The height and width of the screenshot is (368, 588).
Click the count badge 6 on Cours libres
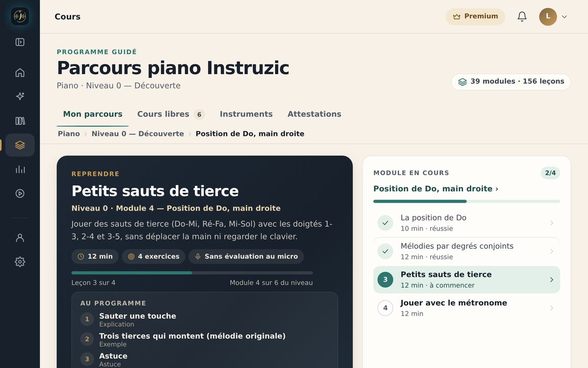pos(199,115)
